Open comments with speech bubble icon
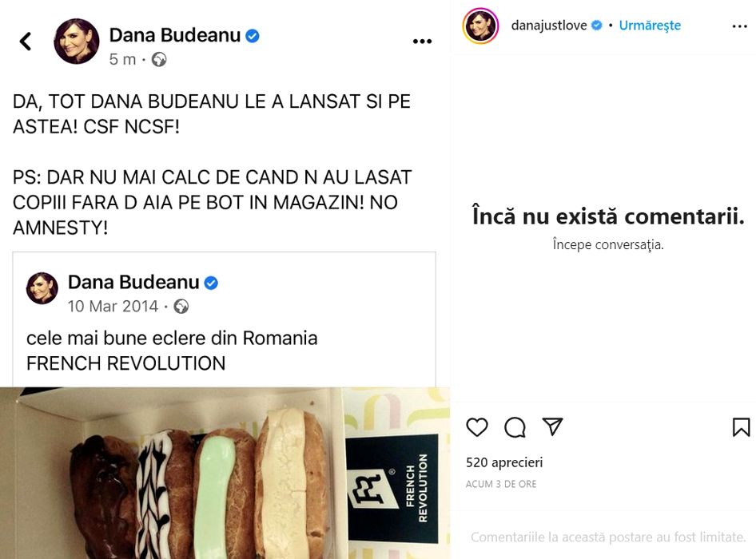The image size is (756, 559). pos(515,427)
